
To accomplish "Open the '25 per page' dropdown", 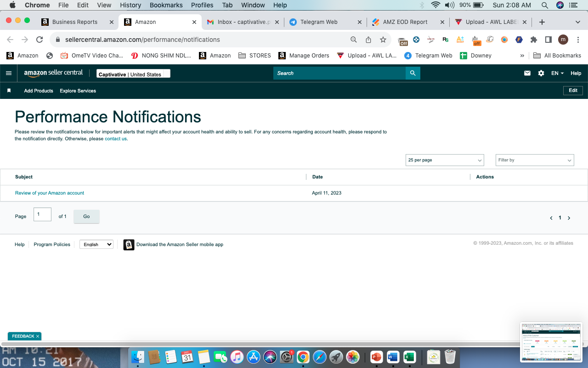I will [445, 160].
